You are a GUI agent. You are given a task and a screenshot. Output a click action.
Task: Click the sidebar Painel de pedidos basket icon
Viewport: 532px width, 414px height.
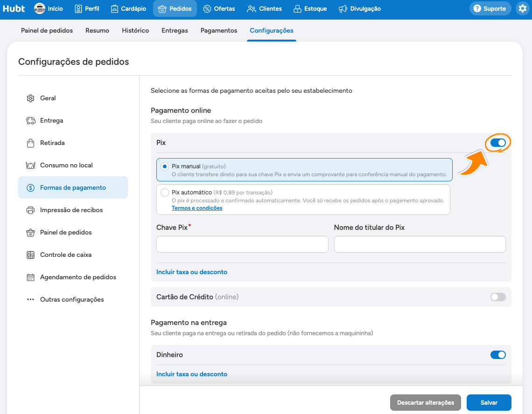pos(30,233)
